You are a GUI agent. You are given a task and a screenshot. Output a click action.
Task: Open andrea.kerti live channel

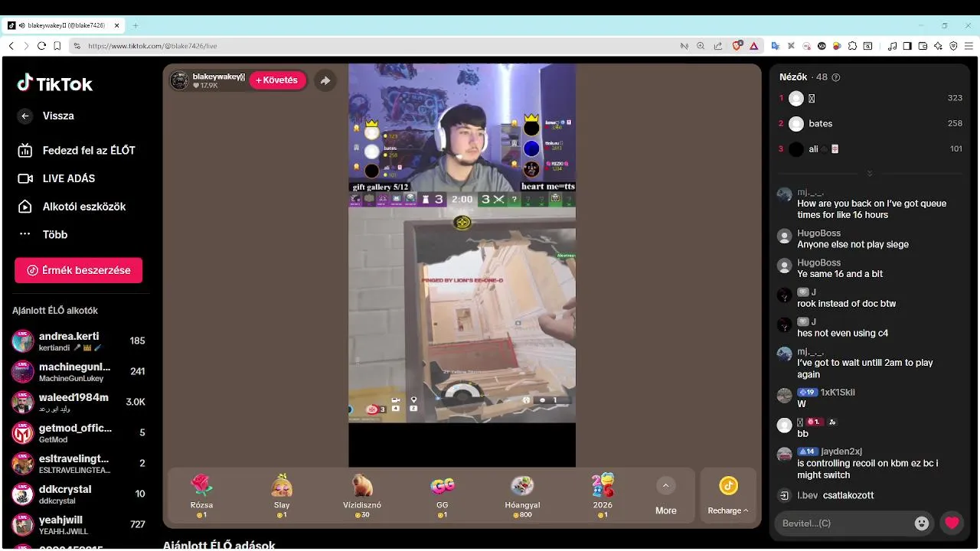[x=78, y=341]
